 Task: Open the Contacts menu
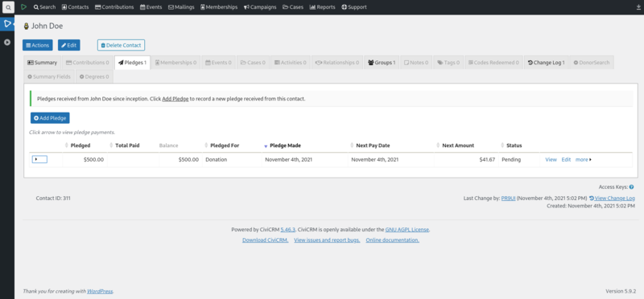(x=75, y=7)
